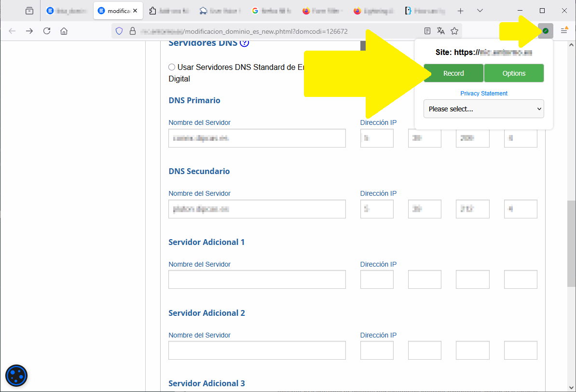Image resolution: width=576 pixels, height=392 pixels.
Task: Click the page vertical scrollbar thumb
Action: 571,243
